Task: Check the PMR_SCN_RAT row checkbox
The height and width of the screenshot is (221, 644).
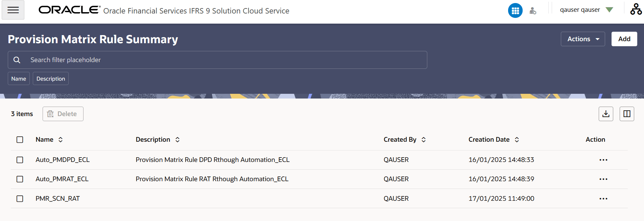Action: [20, 199]
